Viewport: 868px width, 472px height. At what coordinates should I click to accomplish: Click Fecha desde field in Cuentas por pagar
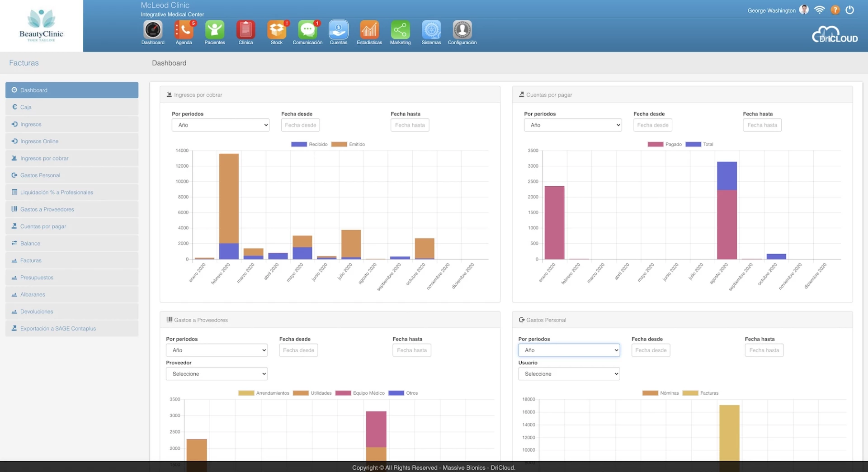tap(652, 125)
